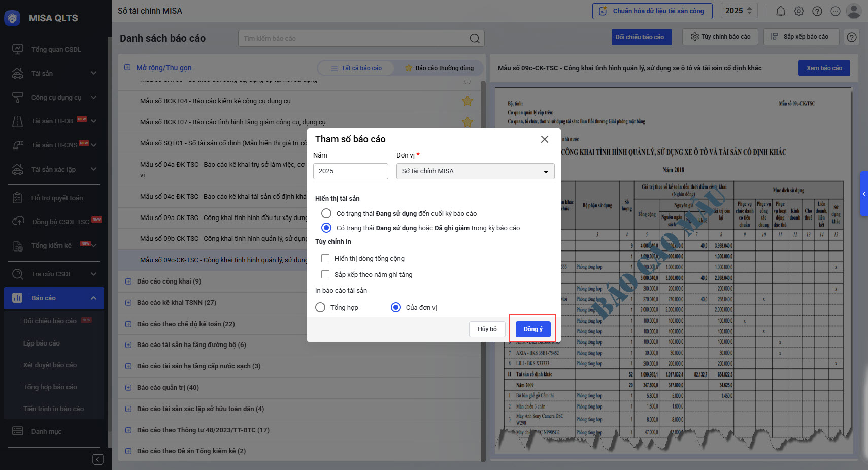Expand the Báo cáo công khai (9) group
The height and width of the screenshot is (470, 868).
[128, 281]
